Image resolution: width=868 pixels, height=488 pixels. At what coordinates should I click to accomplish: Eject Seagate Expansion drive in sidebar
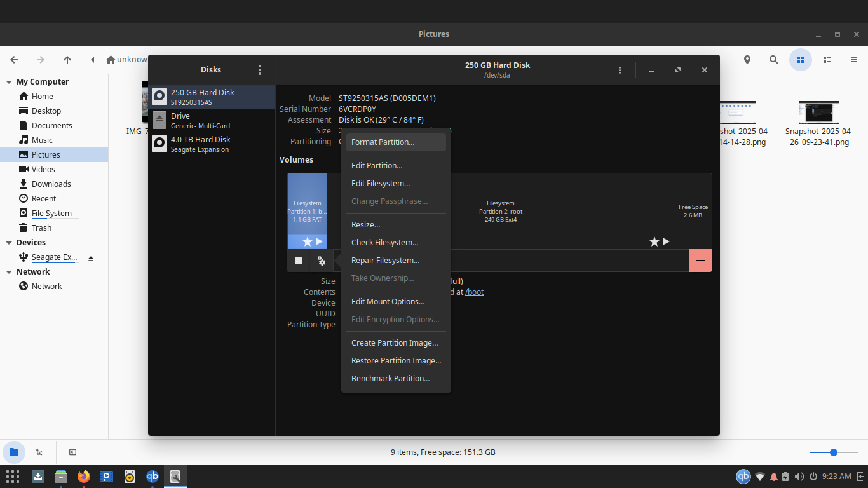coord(91,258)
